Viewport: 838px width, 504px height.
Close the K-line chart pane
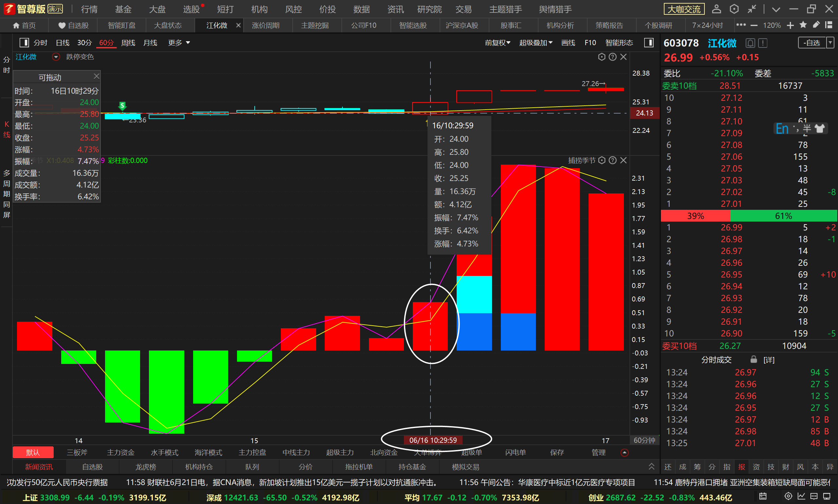pyautogui.click(x=623, y=57)
